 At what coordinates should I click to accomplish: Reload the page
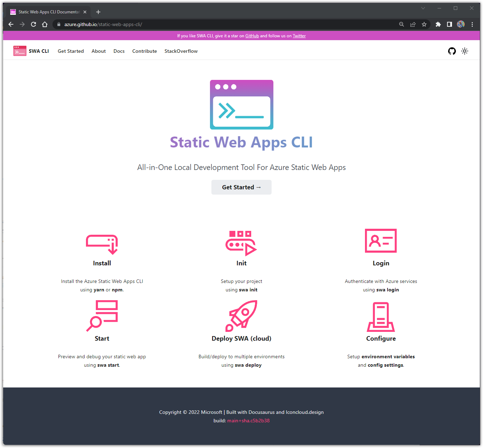[33, 24]
